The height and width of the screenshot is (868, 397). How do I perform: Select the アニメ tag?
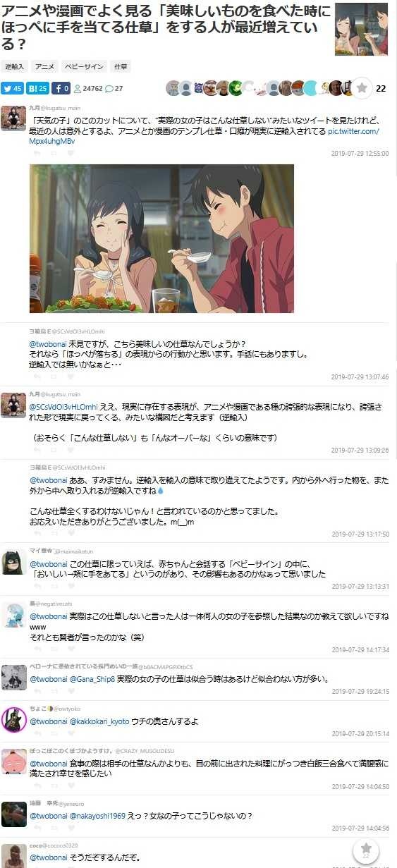pos(44,66)
